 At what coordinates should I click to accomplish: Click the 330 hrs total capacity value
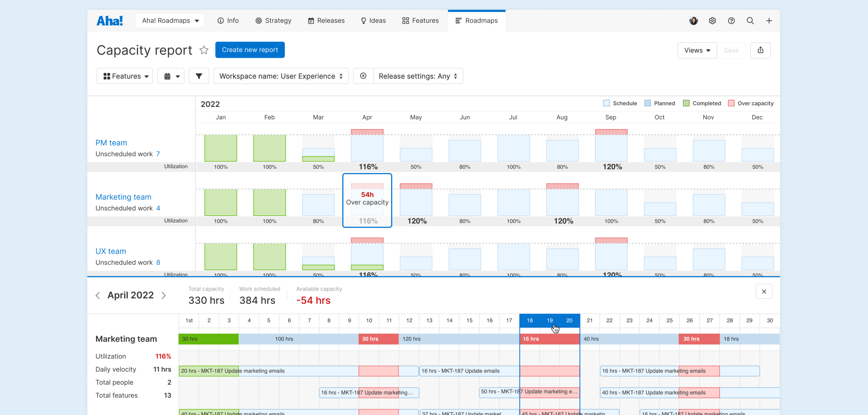206,300
